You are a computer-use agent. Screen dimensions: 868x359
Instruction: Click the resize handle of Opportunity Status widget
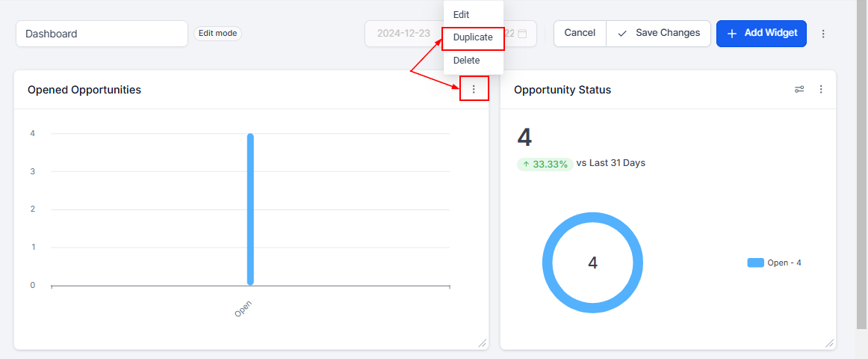pyautogui.click(x=829, y=343)
